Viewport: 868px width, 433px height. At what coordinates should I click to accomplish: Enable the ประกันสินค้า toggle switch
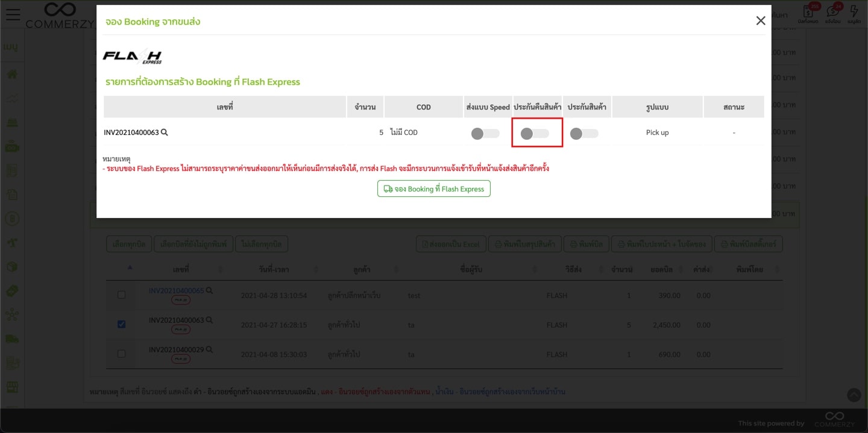584,133
